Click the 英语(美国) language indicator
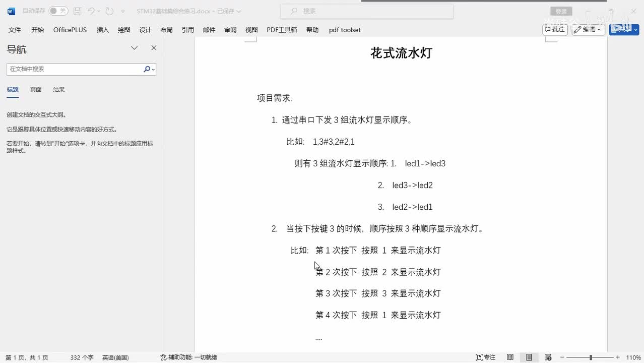 (115, 357)
